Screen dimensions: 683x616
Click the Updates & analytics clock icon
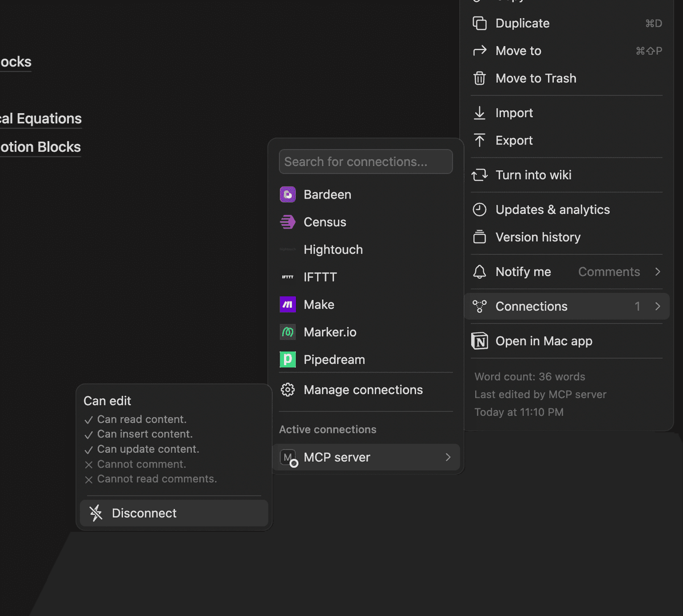pos(480,210)
